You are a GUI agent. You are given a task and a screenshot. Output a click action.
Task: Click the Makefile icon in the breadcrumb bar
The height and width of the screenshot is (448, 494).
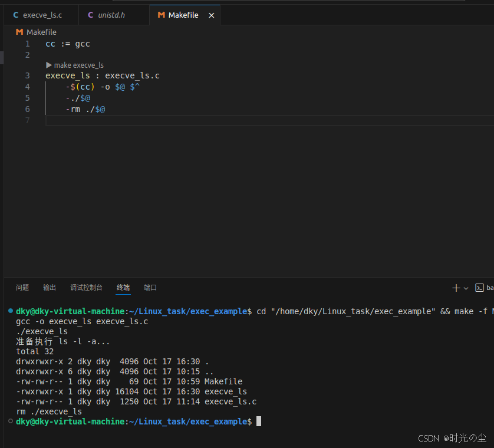[19, 32]
